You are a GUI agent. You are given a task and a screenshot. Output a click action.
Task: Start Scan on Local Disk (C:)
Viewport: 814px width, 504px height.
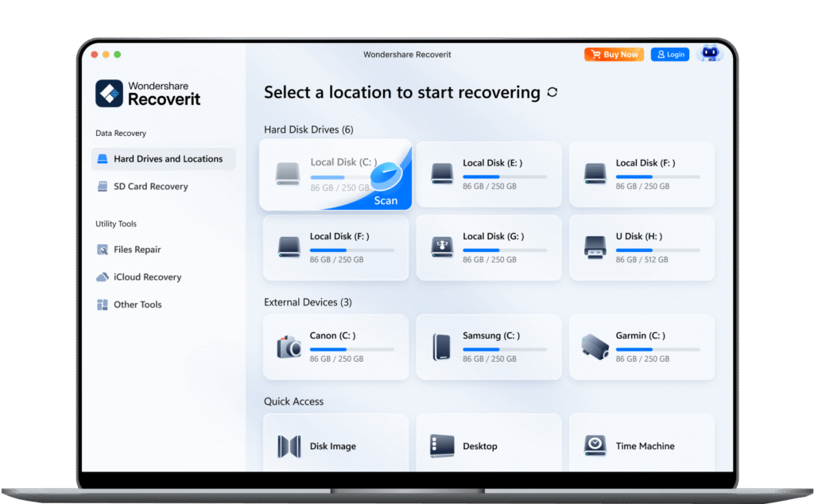point(386,200)
